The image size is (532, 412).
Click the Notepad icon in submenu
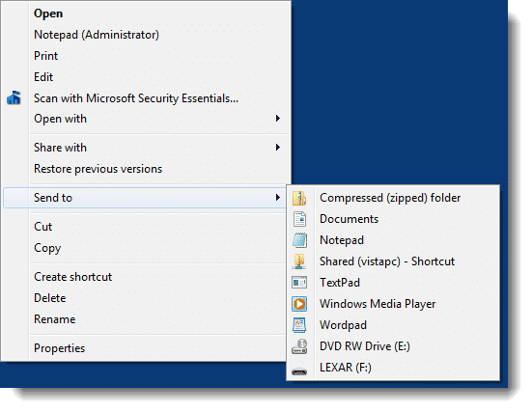[299, 240]
